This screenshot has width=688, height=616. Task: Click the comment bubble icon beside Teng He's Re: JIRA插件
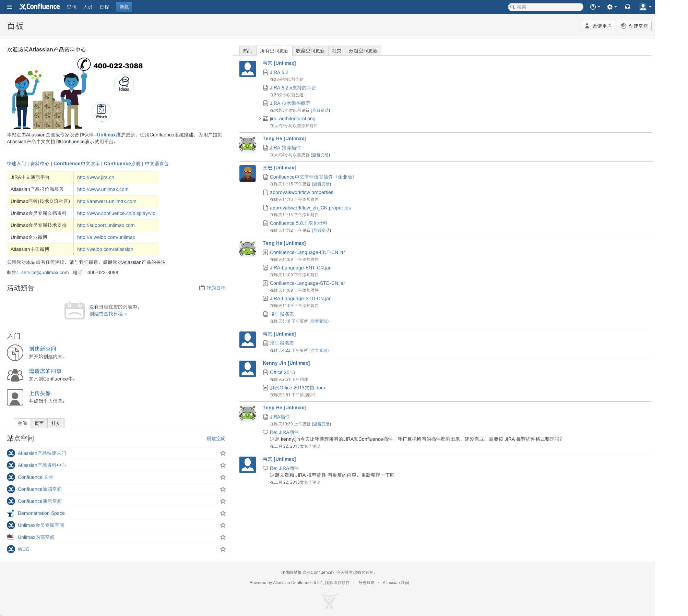click(265, 432)
